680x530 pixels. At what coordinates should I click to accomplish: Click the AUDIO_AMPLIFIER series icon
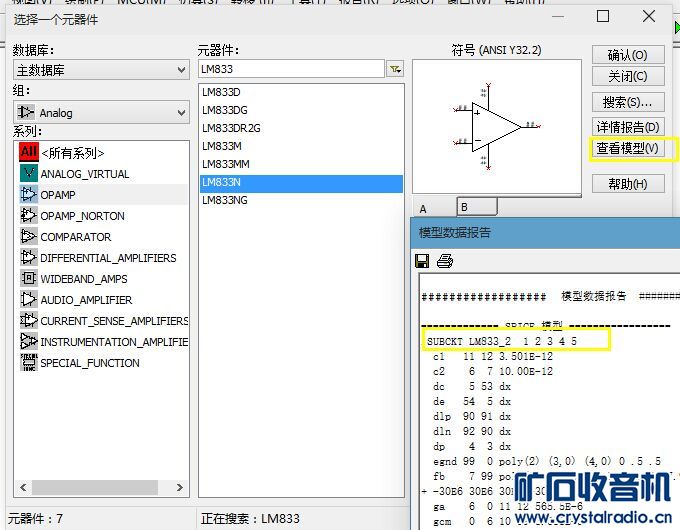[29, 300]
